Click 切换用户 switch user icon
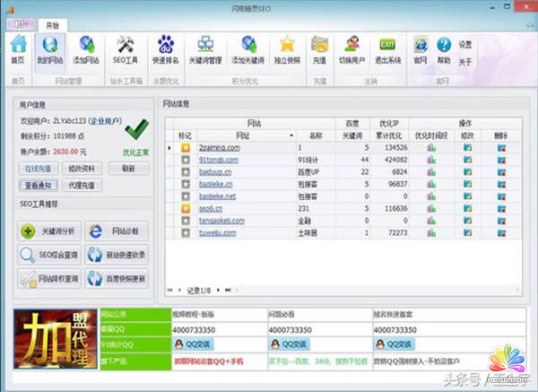The width and height of the screenshot is (538, 392). tap(351, 48)
